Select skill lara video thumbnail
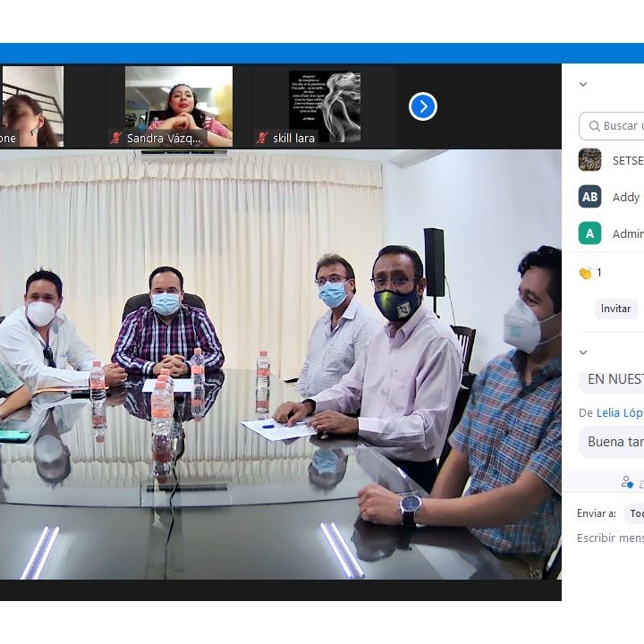Image resolution: width=644 pixels, height=644 pixels. pos(324,103)
